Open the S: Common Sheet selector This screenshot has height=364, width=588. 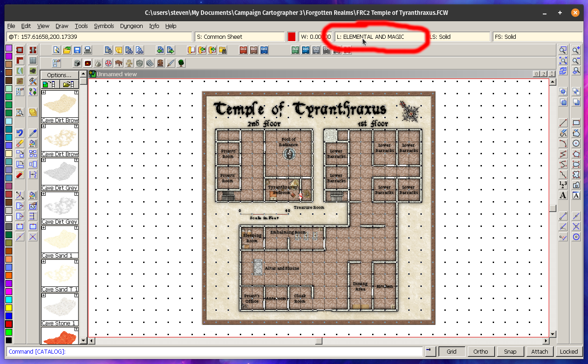239,37
